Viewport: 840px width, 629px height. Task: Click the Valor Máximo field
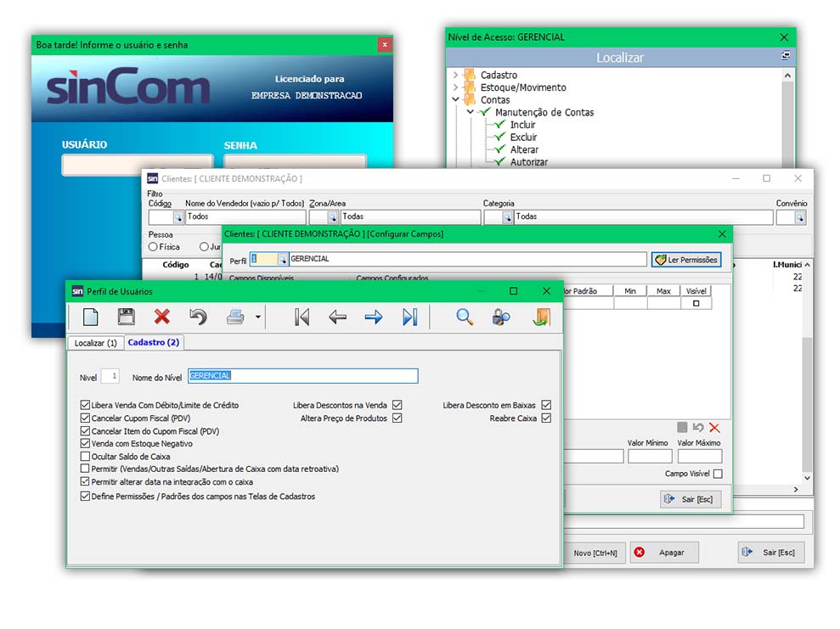[700, 456]
